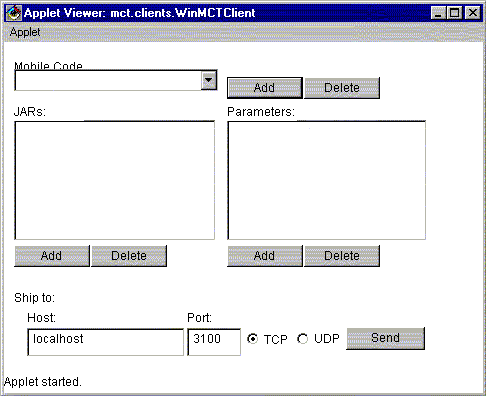Viewport: 486px width, 396px height.
Task: Maximize the Applet Viewer window
Action: 454,13
